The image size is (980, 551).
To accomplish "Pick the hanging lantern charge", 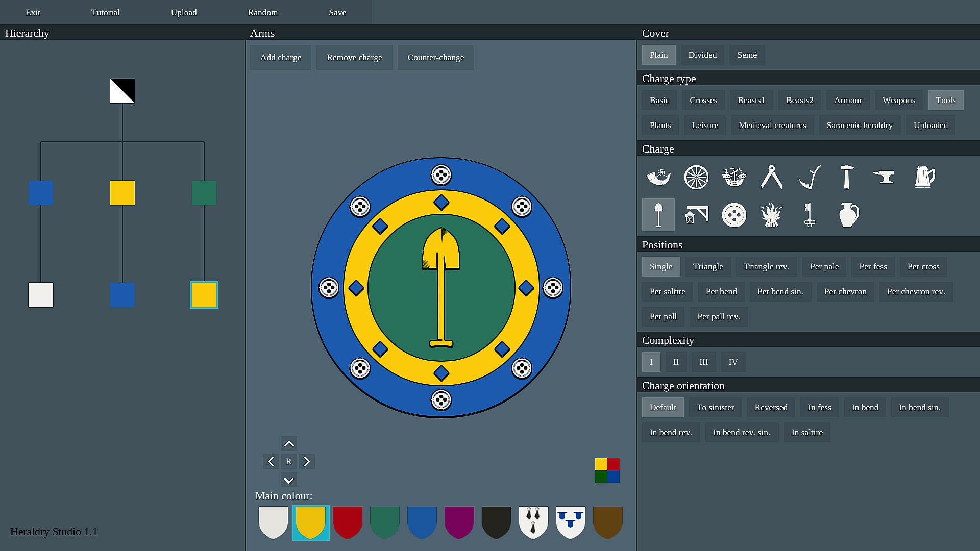I will (696, 215).
